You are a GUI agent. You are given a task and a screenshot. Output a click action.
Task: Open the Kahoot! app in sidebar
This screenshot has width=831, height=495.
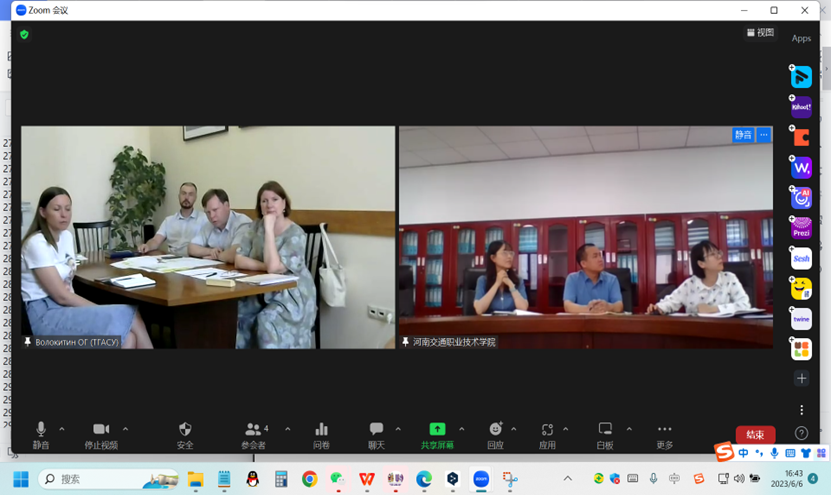coord(801,107)
